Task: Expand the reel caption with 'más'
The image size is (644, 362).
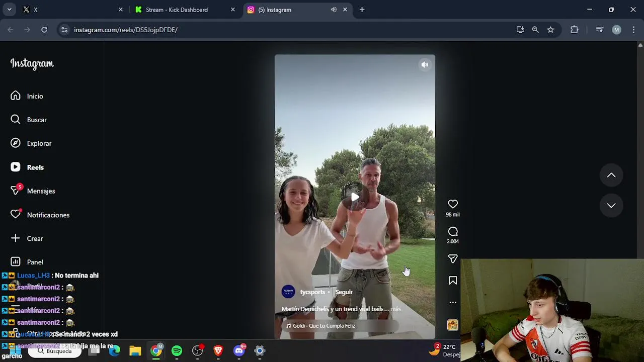Action: click(x=395, y=309)
